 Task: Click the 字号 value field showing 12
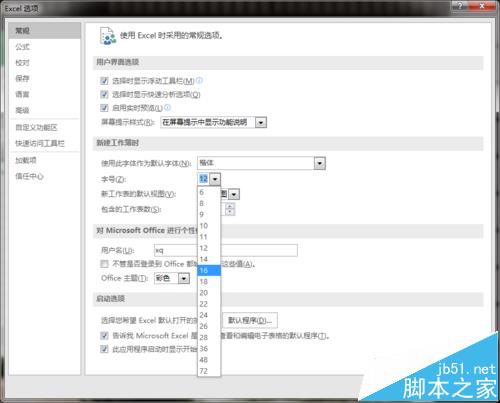204,179
